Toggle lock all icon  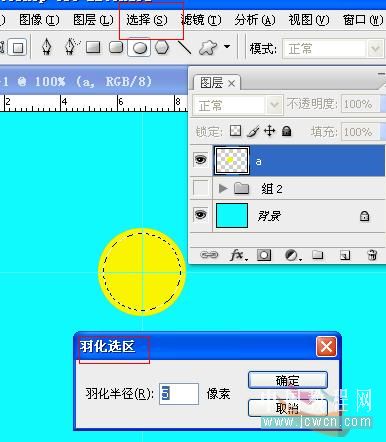click(286, 131)
